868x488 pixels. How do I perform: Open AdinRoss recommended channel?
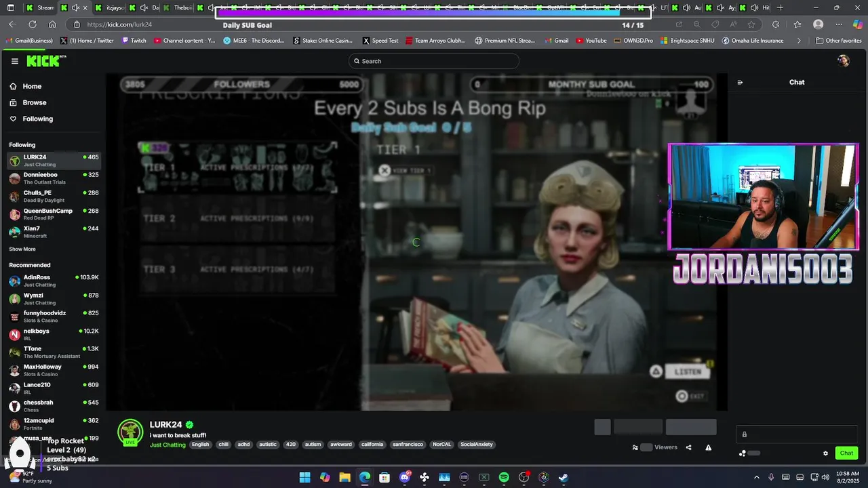53,281
